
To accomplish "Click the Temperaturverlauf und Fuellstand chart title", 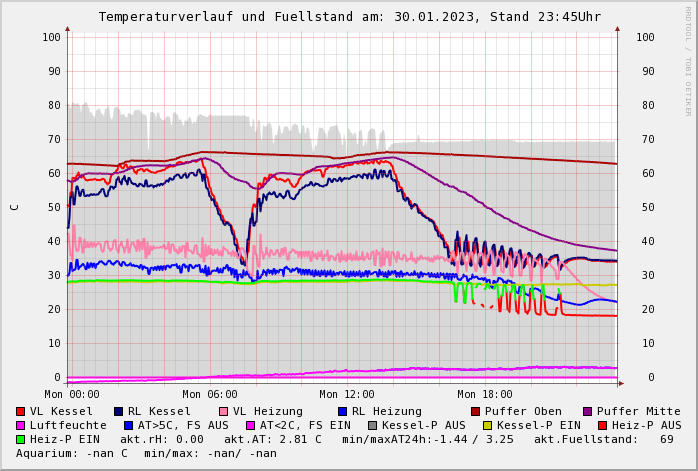I will point(349,17).
